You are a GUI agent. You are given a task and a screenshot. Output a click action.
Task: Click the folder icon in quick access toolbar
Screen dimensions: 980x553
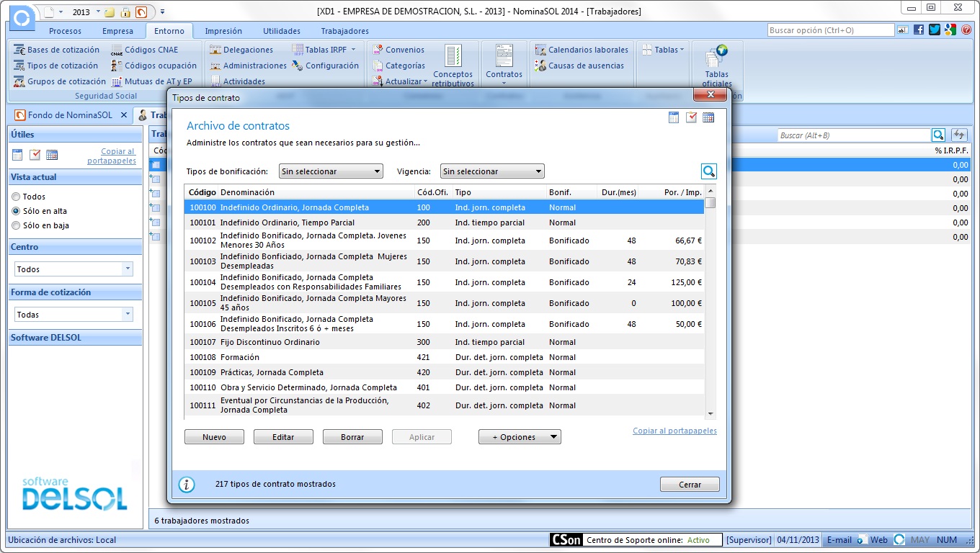coord(110,12)
